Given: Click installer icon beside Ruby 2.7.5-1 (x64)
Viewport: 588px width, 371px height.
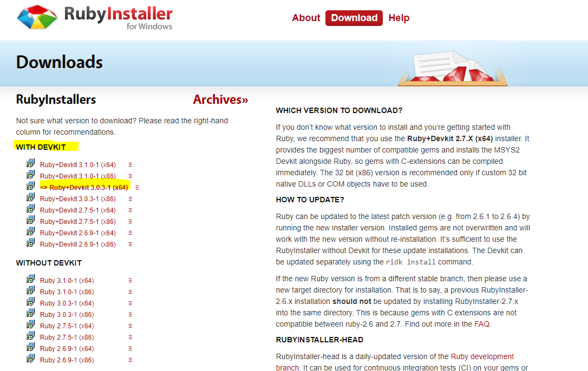Looking at the screenshot, I should click(x=30, y=324).
